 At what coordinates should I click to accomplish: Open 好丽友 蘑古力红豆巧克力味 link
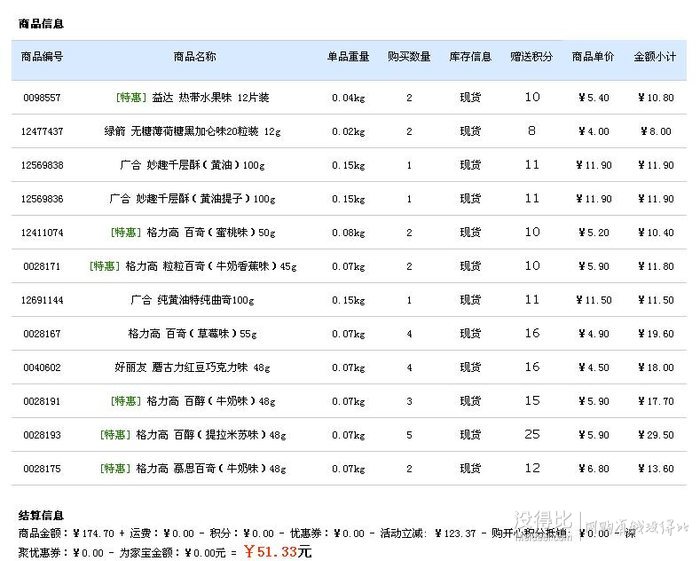pyautogui.click(x=194, y=368)
